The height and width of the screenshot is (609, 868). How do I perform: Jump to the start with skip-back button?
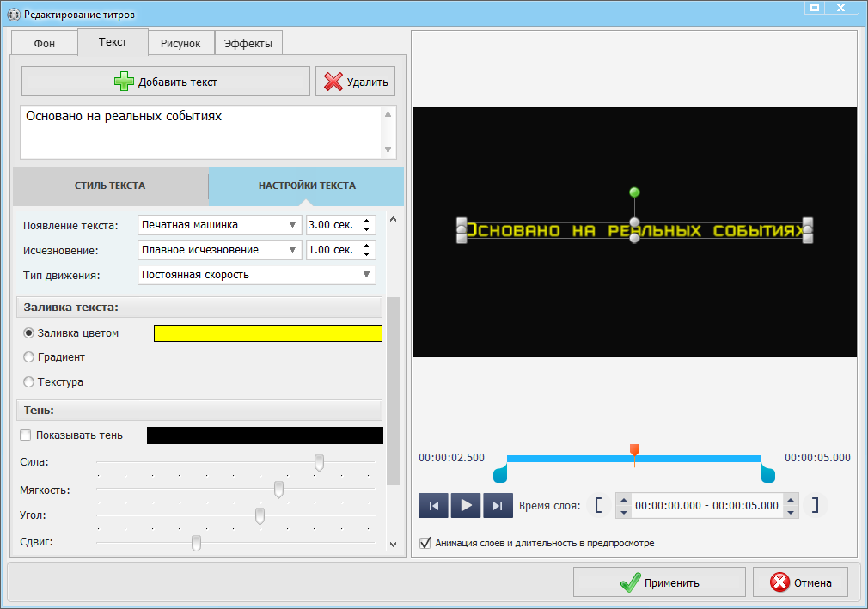[434, 506]
